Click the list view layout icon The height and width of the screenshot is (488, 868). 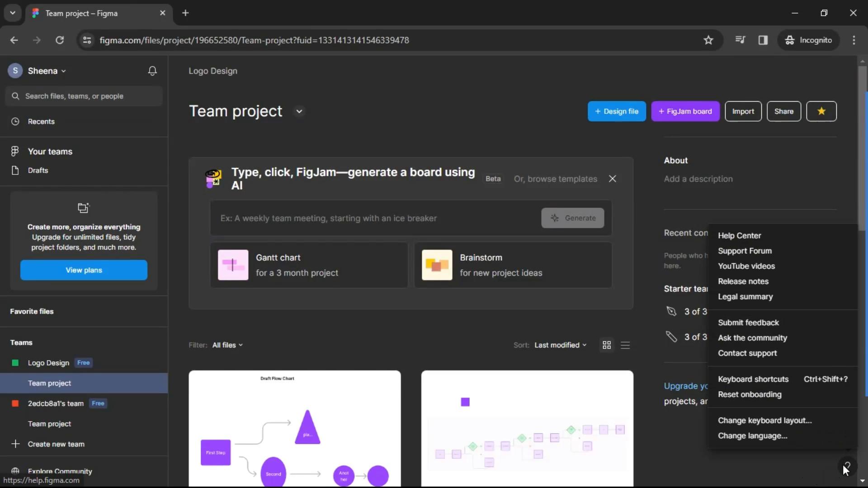point(625,345)
